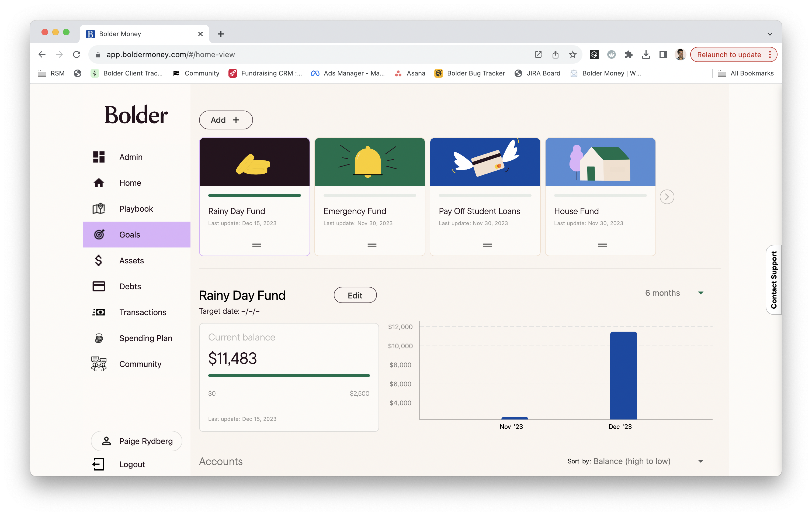Select Pay Off Student Loans card
Image resolution: width=812 pixels, height=516 pixels.
point(485,197)
